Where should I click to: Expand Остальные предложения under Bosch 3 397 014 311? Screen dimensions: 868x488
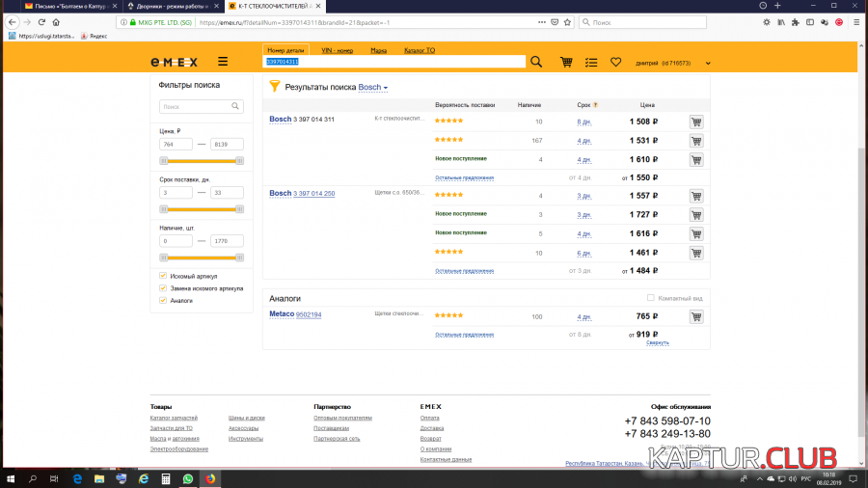point(464,177)
